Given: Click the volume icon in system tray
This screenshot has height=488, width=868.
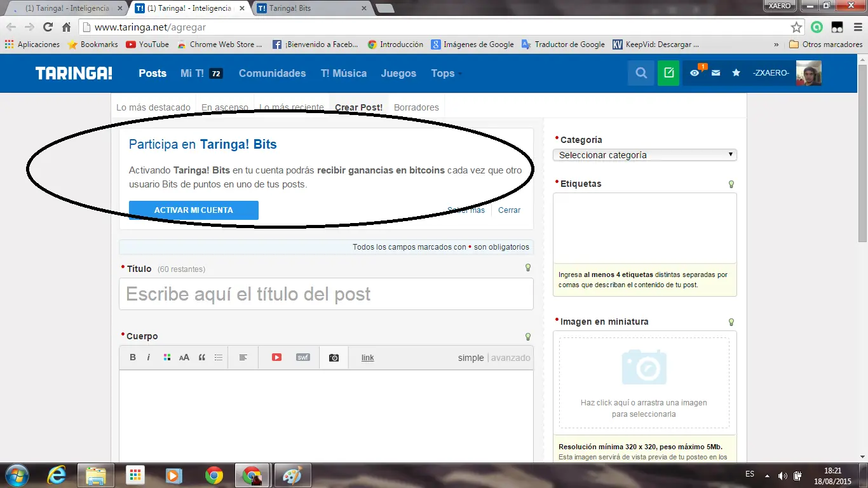Looking at the screenshot, I should 782,475.
